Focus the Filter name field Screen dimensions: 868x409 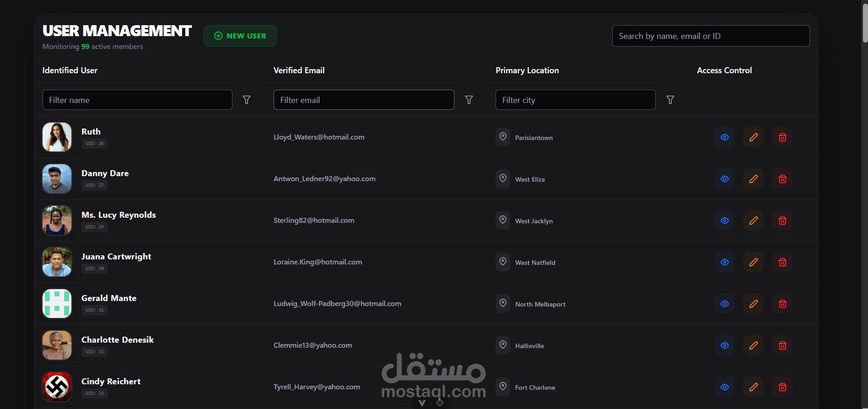[x=137, y=100]
